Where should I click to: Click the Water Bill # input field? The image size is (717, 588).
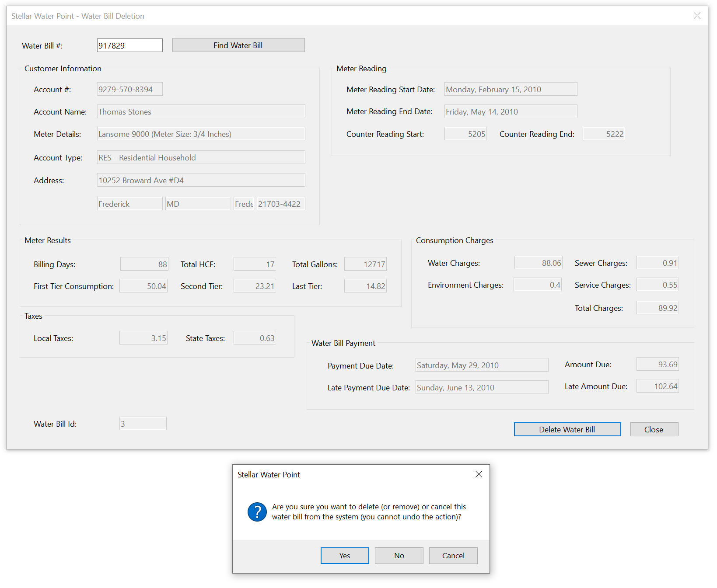click(129, 45)
